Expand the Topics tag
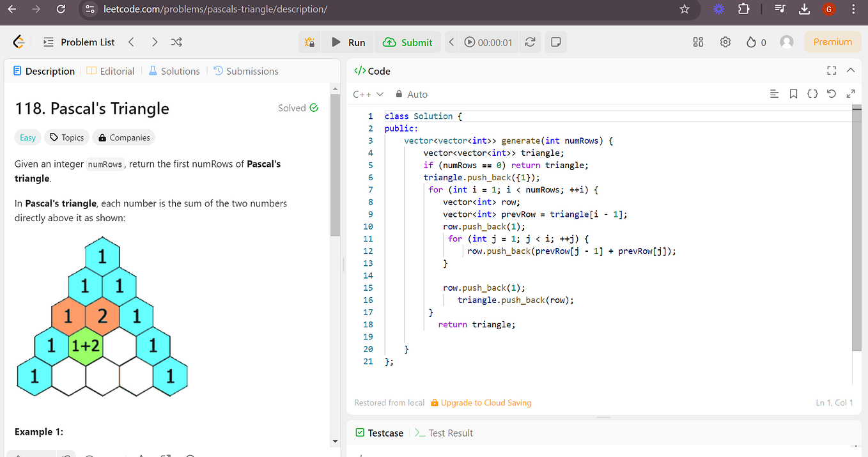 click(x=67, y=137)
